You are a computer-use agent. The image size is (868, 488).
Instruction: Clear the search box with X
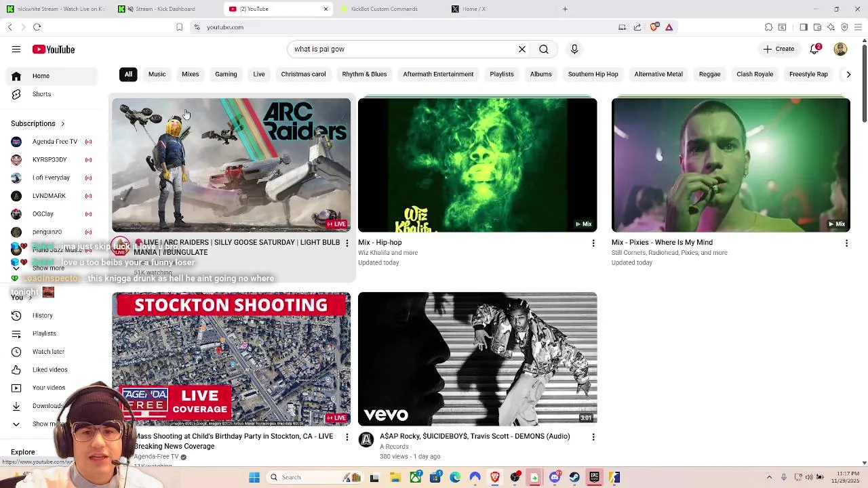(x=522, y=49)
